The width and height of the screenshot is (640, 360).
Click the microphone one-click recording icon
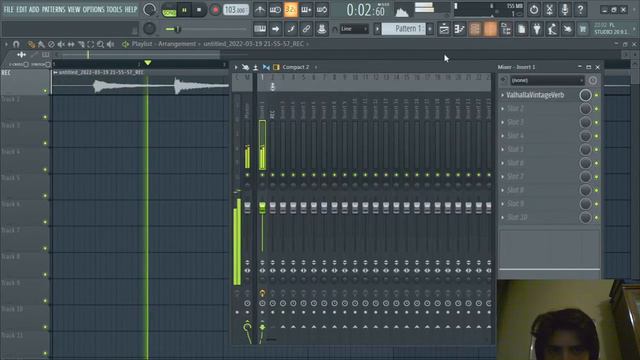click(x=565, y=10)
